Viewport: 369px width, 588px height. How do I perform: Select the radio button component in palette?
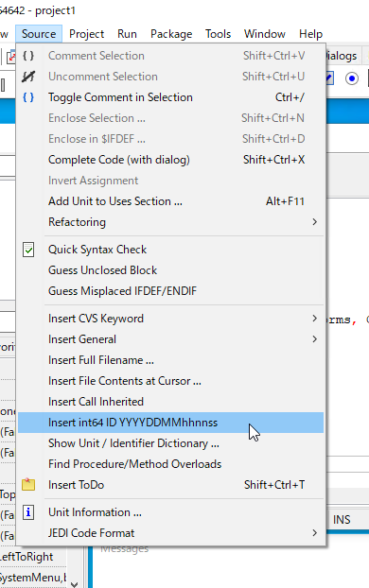coord(352,78)
